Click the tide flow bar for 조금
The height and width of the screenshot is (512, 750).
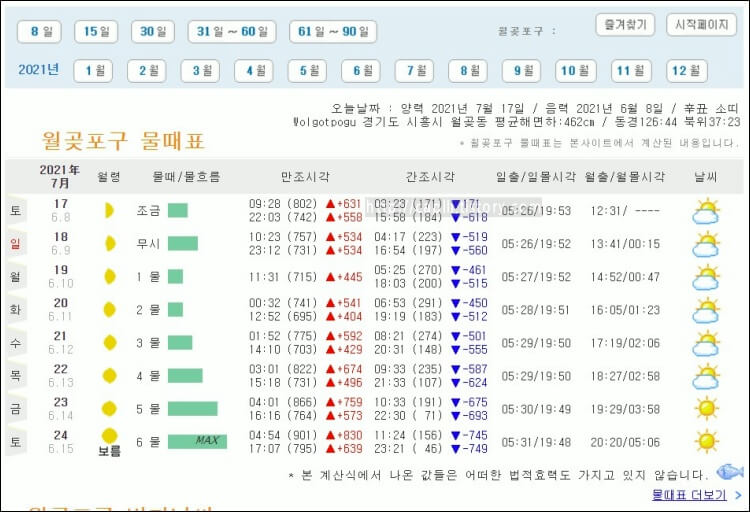coord(178,211)
